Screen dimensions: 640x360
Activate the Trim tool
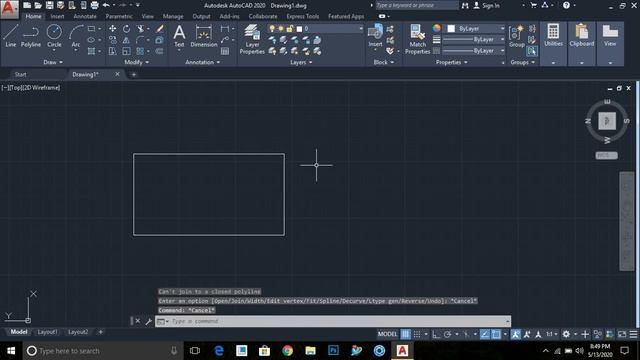point(140,29)
